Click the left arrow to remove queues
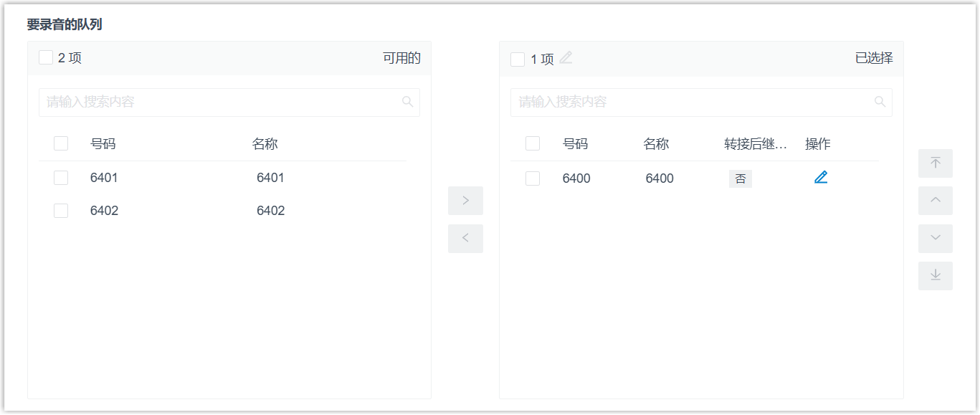Viewport: 980px width, 415px height. coord(465,239)
